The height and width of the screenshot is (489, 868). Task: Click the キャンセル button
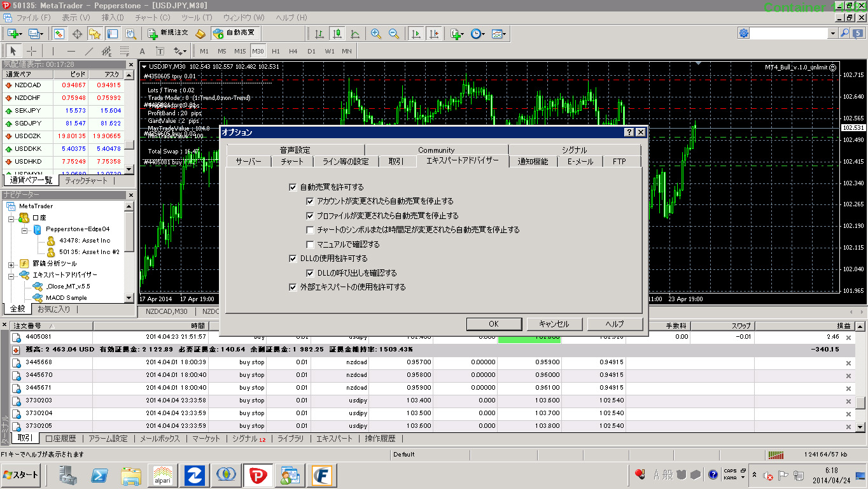pos(554,323)
